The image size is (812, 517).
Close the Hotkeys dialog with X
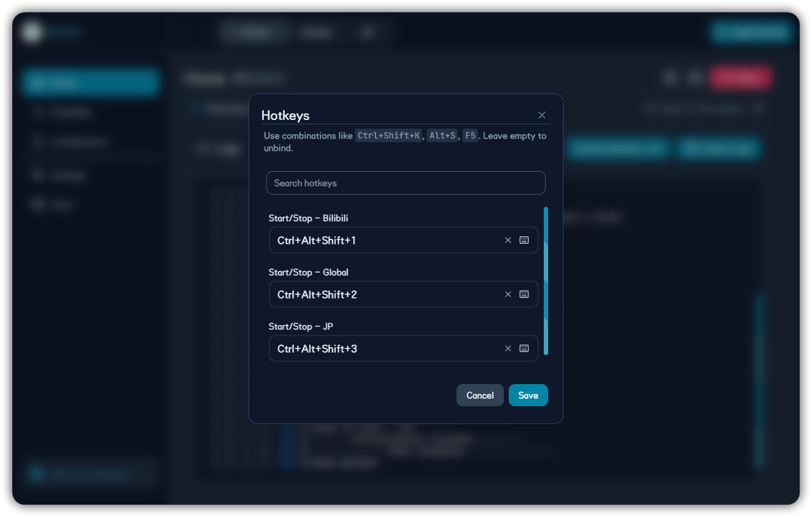click(542, 115)
